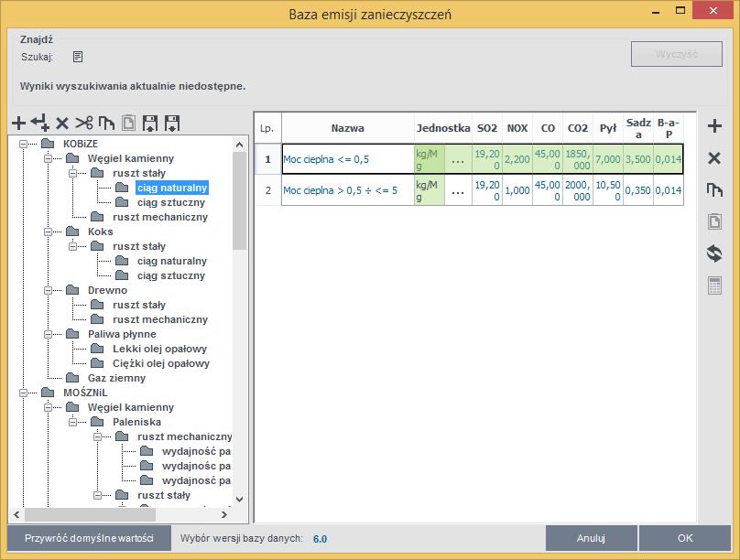Click Sadza value 0,350 in row 2
This screenshot has height=560, width=740.
[x=638, y=190]
